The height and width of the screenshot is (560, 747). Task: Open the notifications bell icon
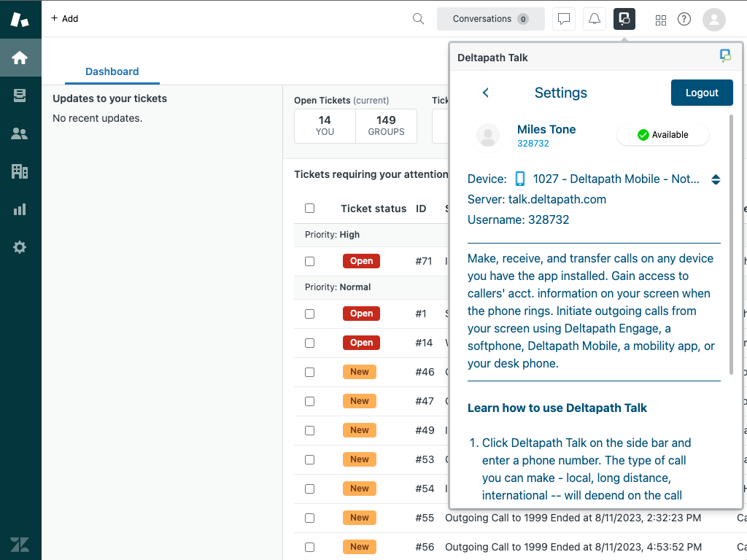click(x=595, y=19)
